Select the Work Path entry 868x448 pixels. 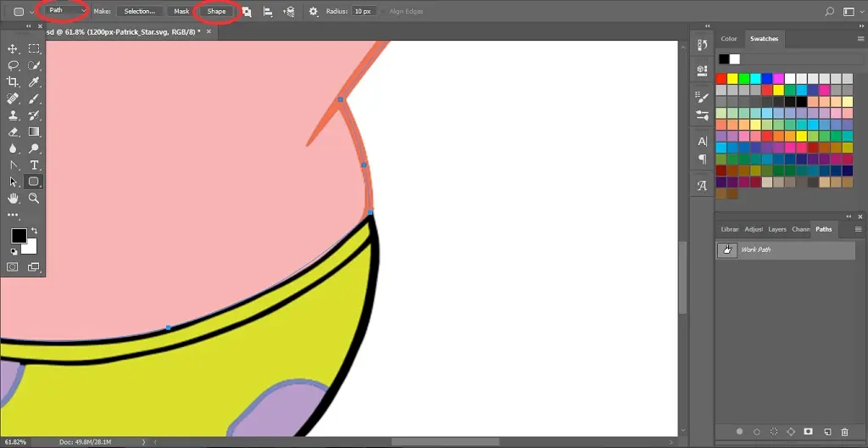[786, 250]
